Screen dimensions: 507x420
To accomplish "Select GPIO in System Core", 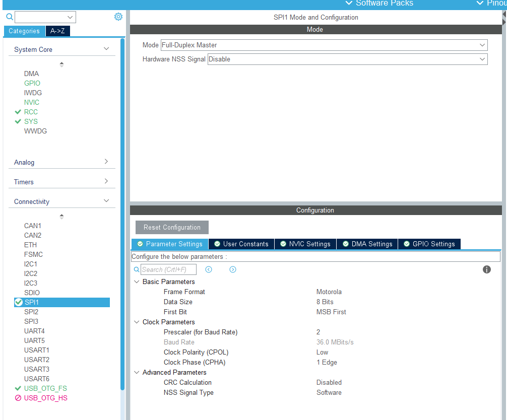I will point(32,84).
